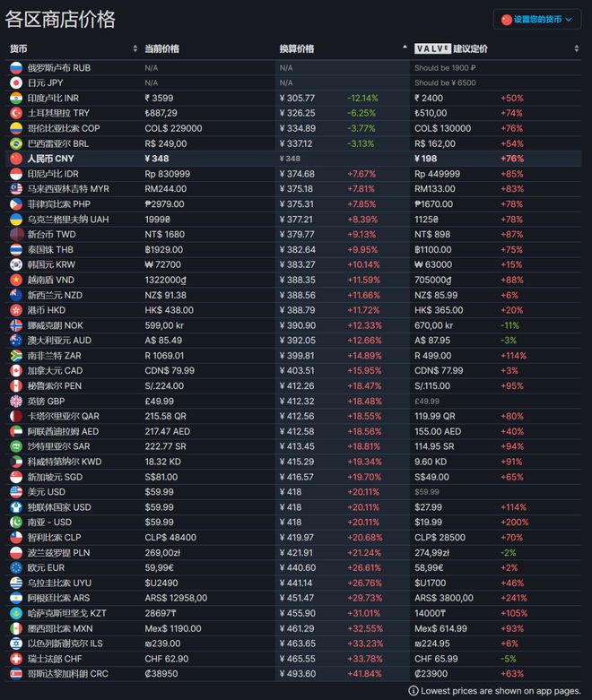Click the Argentina flag for ARS
Viewport: 592px width, 700px height.
(16, 598)
